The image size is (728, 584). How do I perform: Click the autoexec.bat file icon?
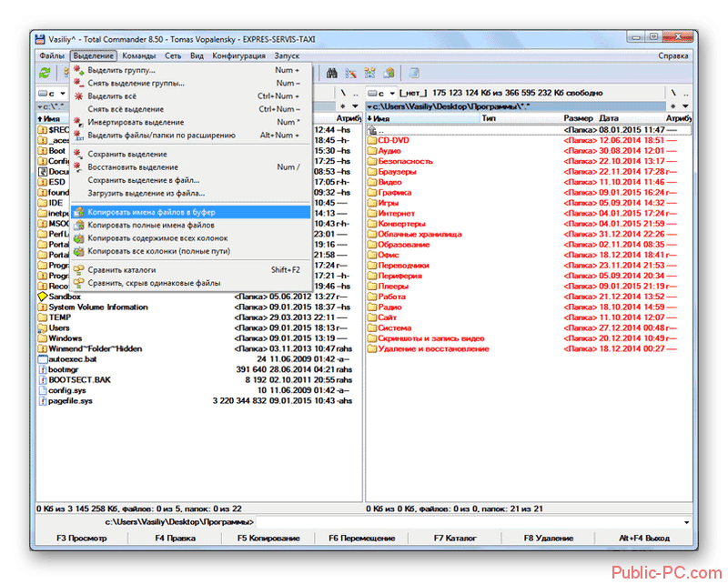[x=42, y=359]
